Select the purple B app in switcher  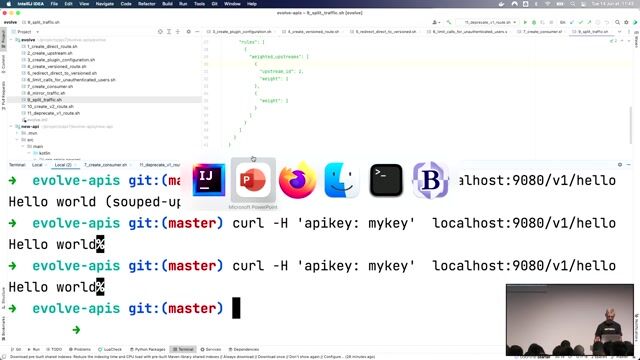pos(430,180)
